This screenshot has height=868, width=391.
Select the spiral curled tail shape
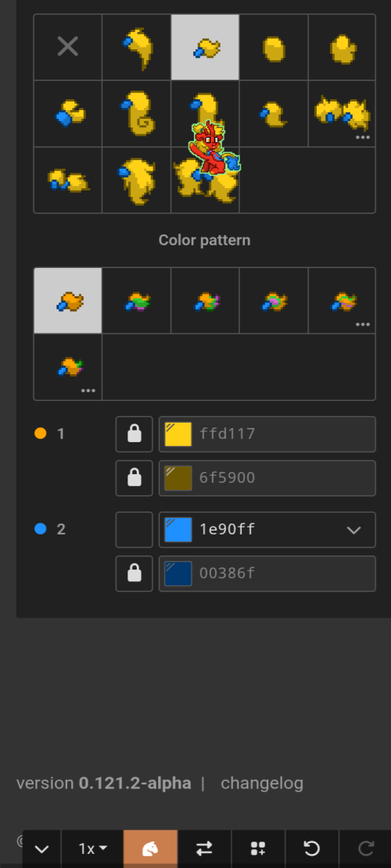[x=136, y=113]
